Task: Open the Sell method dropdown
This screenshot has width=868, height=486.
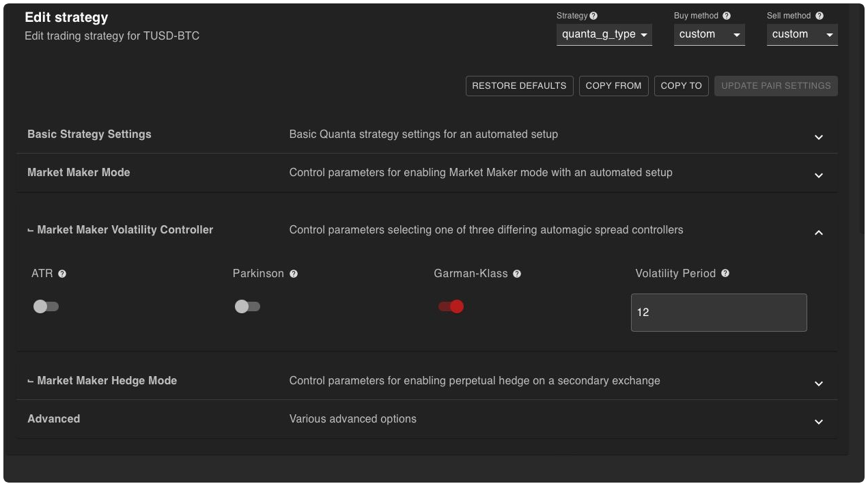Action: pyautogui.click(x=802, y=34)
